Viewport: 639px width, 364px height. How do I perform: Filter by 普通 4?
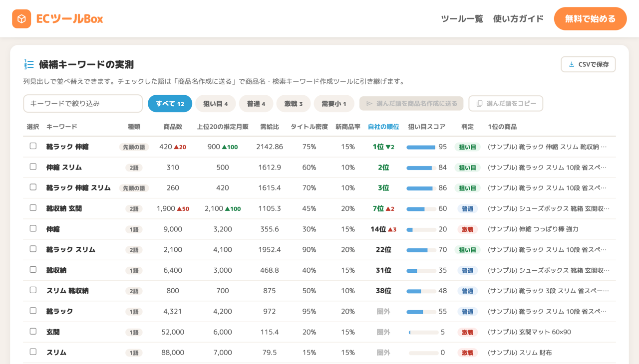pyautogui.click(x=256, y=104)
